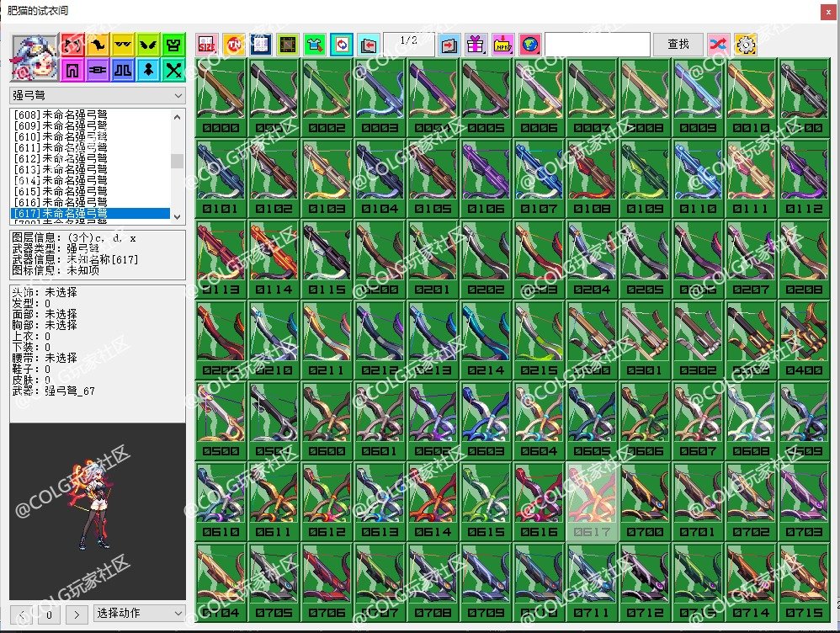Click the gift box toolbar icon
840x633 pixels.
click(x=476, y=45)
